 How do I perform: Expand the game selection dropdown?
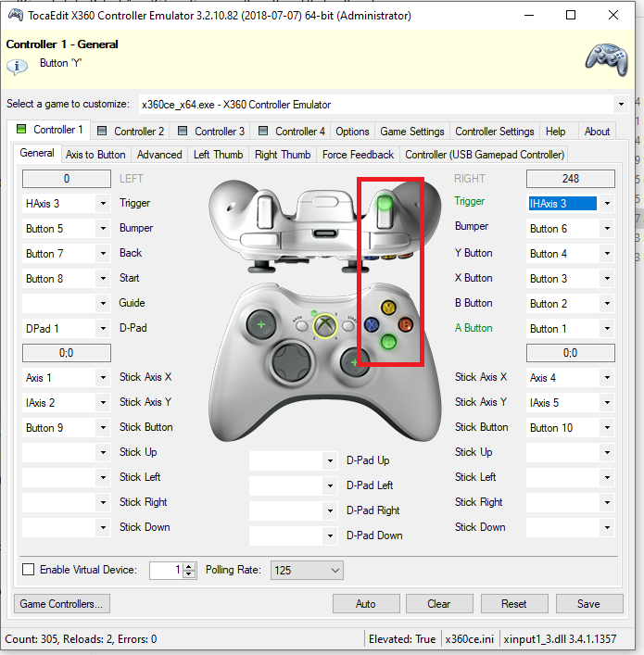(x=621, y=104)
